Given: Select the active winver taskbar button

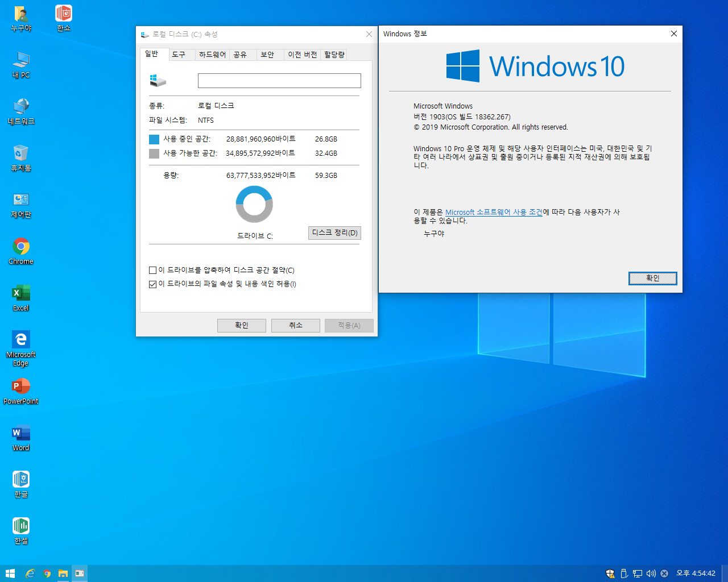Looking at the screenshot, I should [80, 573].
